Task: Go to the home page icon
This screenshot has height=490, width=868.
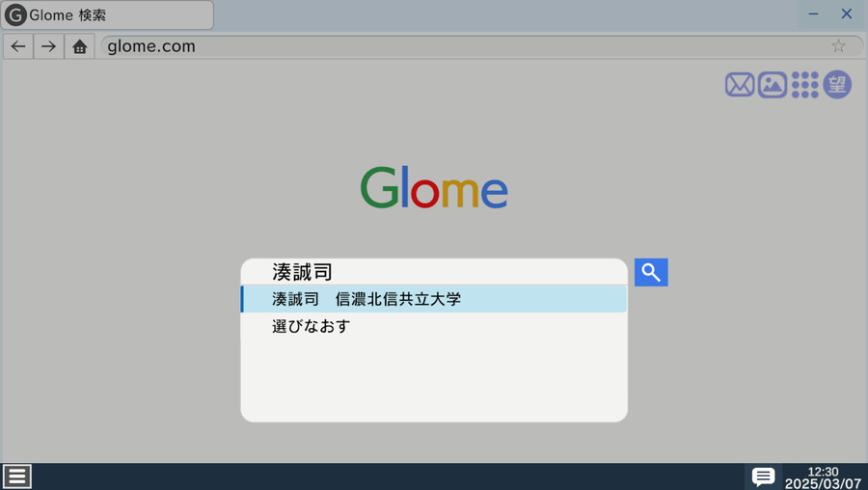Action: pyautogui.click(x=80, y=46)
